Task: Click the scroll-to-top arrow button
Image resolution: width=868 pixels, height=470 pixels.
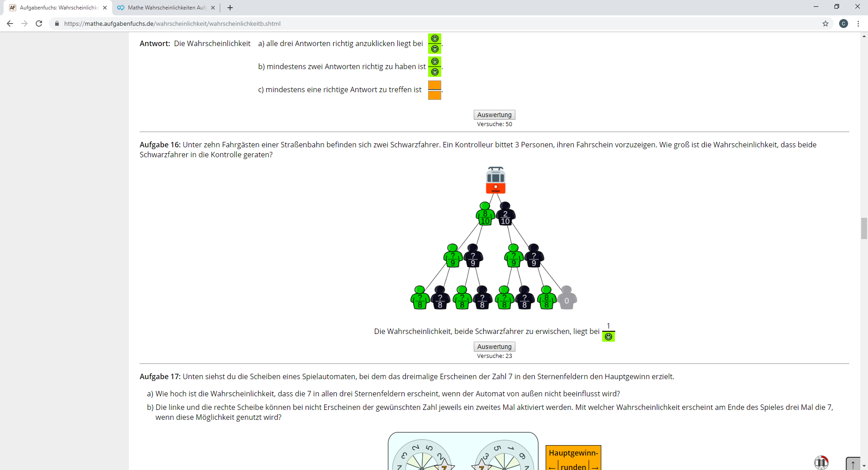Action: click(x=853, y=464)
